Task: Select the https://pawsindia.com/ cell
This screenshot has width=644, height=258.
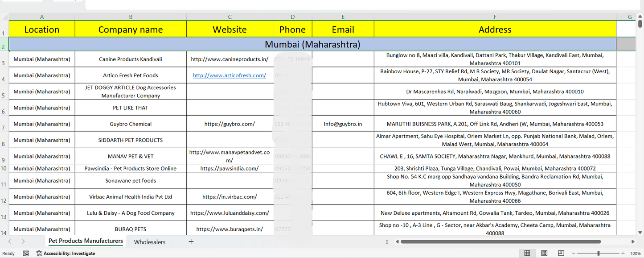Action: point(230,168)
